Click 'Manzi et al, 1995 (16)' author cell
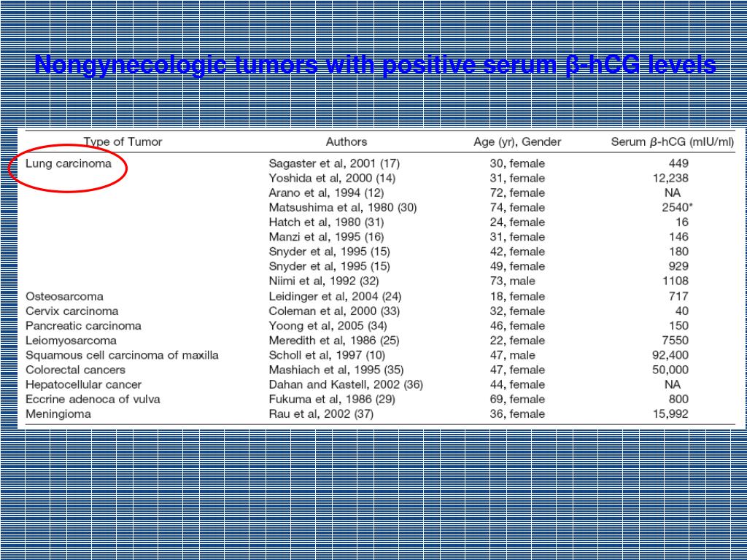 click(x=326, y=237)
